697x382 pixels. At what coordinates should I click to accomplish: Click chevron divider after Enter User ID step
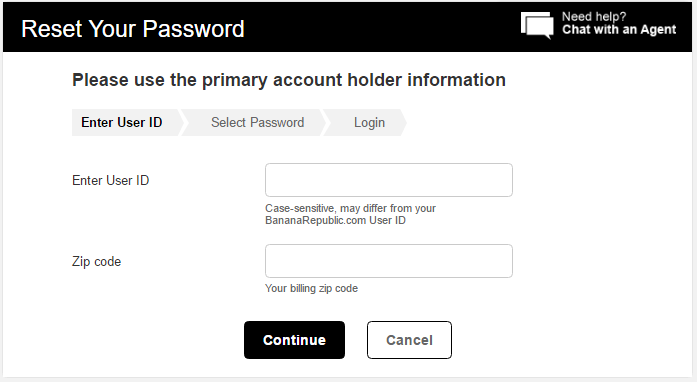[x=184, y=122]
